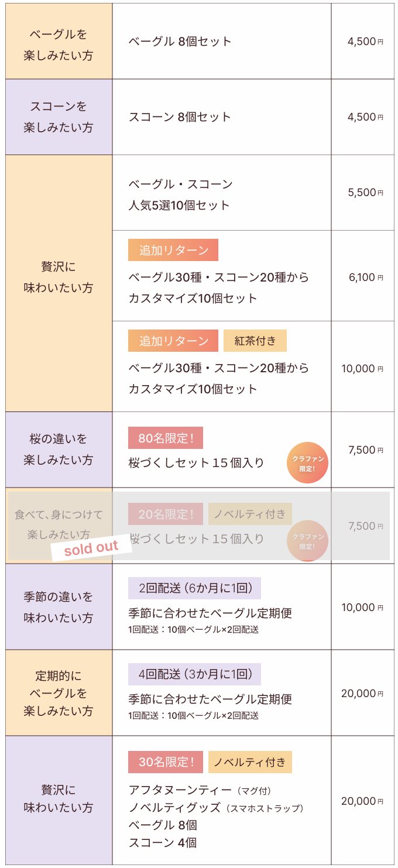Click the ベーグルを楽しみたい方 category cell
Viewport: 398px width, 868px height.
[59, 45]
